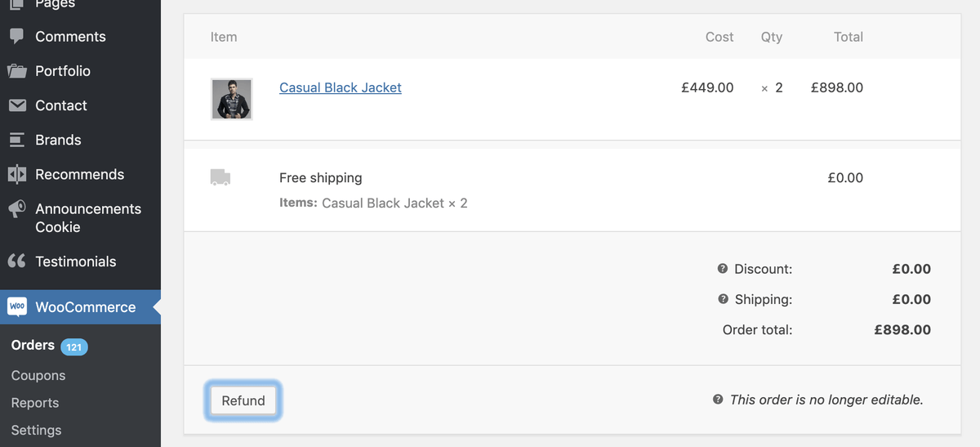Click the Testimonials quote icon
This screenshot has width=980, height=447.
tap(16, 261)
